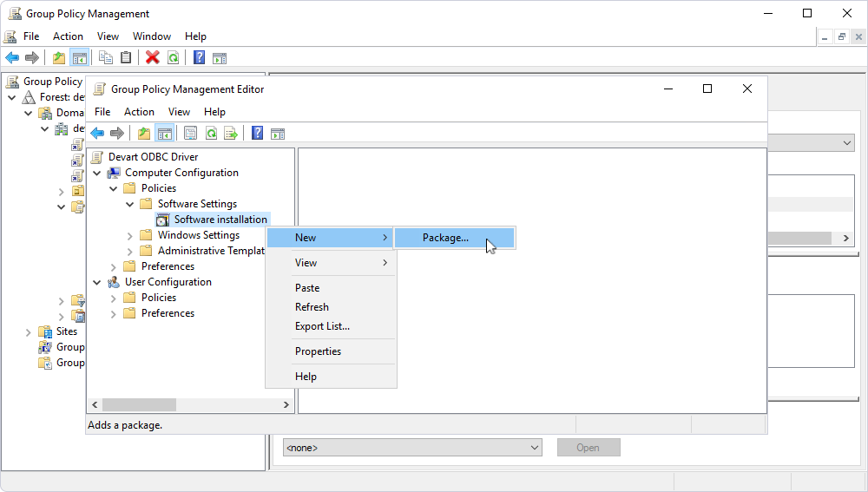Expand Policies under User Configuration
Screen dimensions: 868x492
tap(114, 298)
